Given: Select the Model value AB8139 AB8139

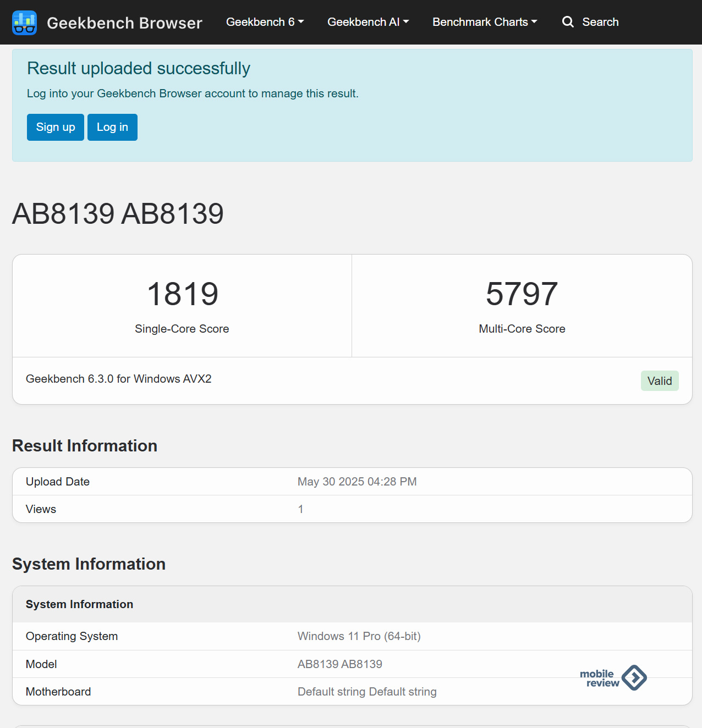Looking at the screenshot, I should 340,664.
